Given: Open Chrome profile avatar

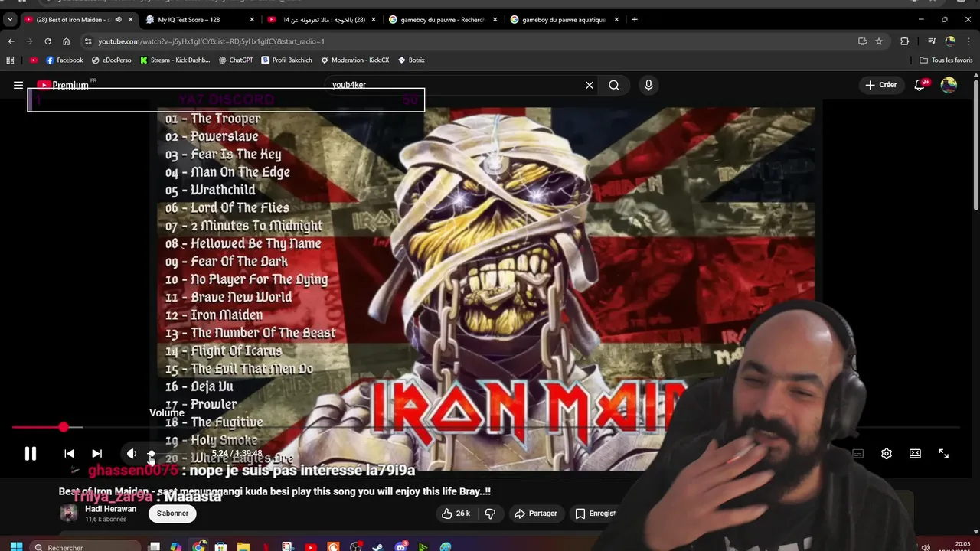Looking at the screenshot, I should [x=950, y=41].
